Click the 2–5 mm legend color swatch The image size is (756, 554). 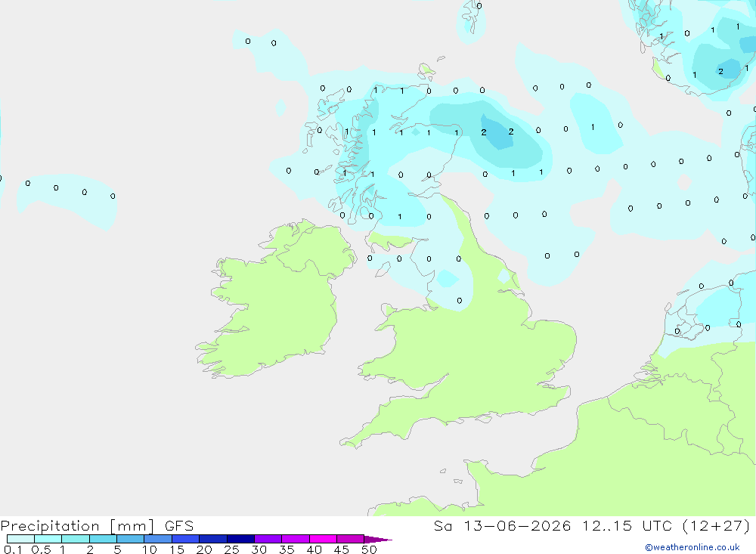[x=103, y=539]
